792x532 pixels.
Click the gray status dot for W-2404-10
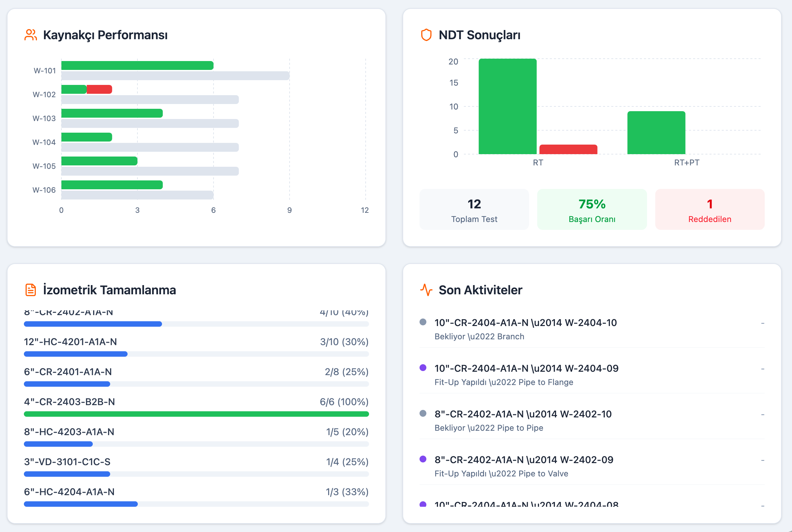click(x=423, y=322)
